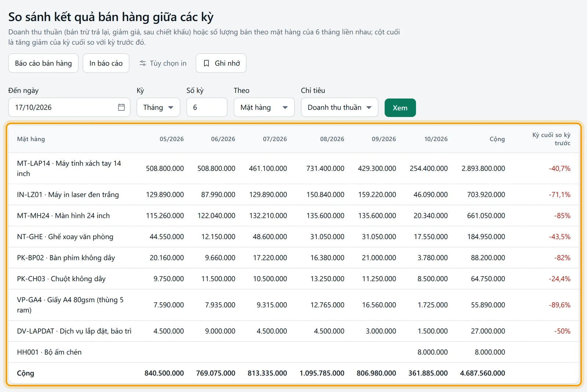Focus the Số kỳ input with 6
Image resolution: width=587 pixels, height=392 pixels.
tap(207, 107)
